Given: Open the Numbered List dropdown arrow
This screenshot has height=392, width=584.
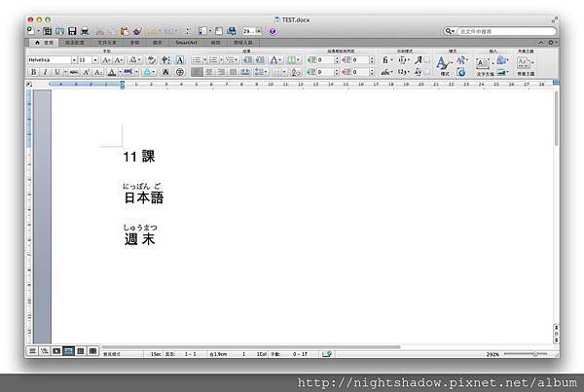Looking at the screenshot, I should click(221, 60).
